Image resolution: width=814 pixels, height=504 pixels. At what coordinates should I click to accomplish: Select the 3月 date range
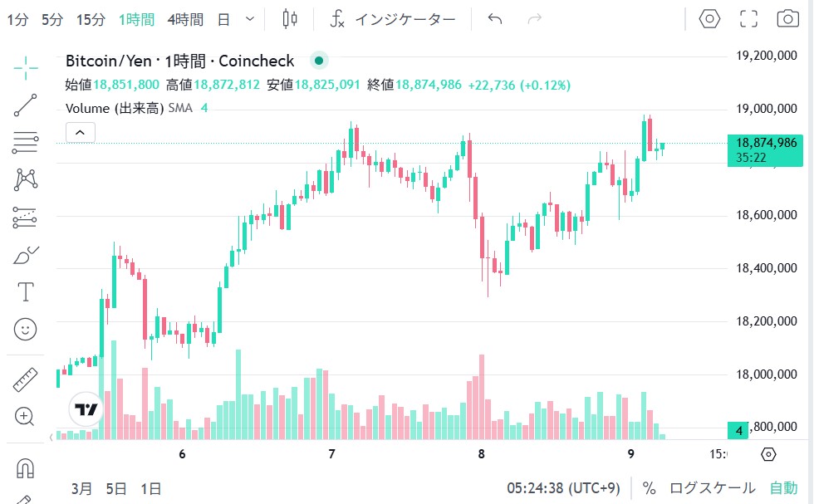coord(81,488)
